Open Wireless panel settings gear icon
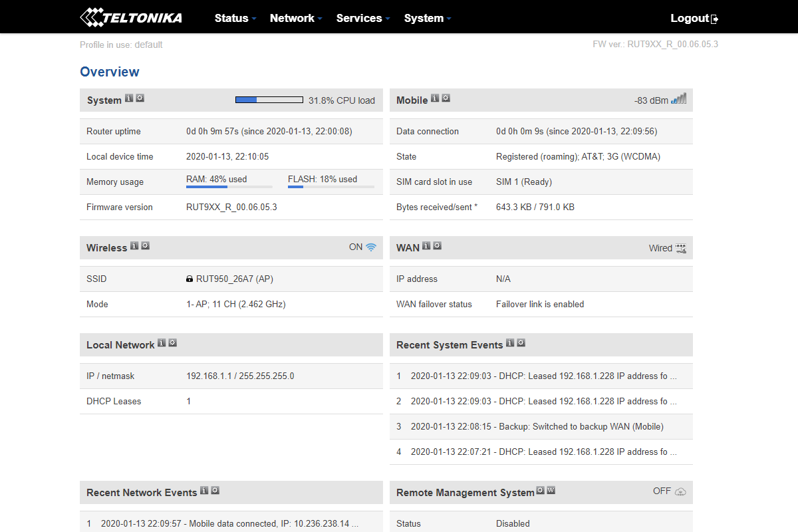The image size is (798, 532). point(146,246)
